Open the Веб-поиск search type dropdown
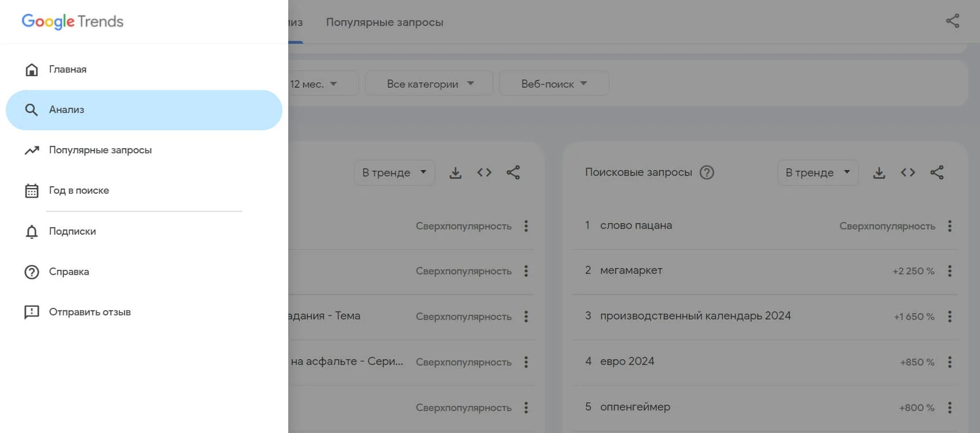Image resolution: width=980 pixels, height=433 pixels. (553, 84)
